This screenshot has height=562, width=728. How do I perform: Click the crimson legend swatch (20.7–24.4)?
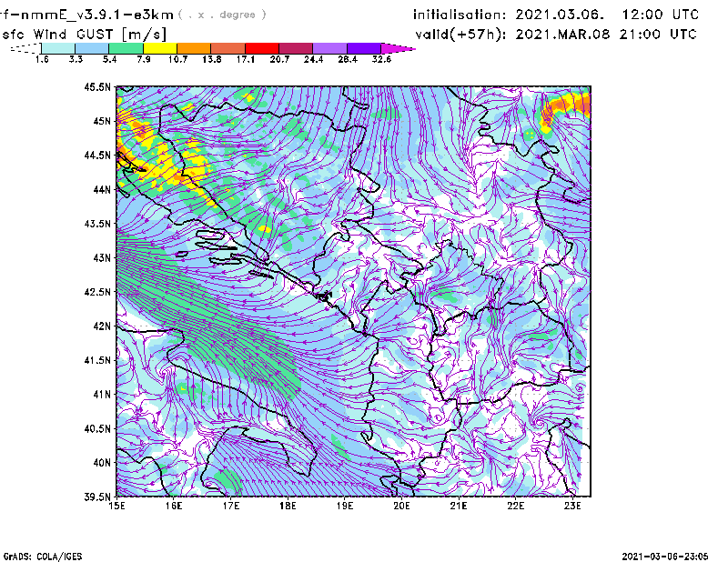tap(296, 48)
